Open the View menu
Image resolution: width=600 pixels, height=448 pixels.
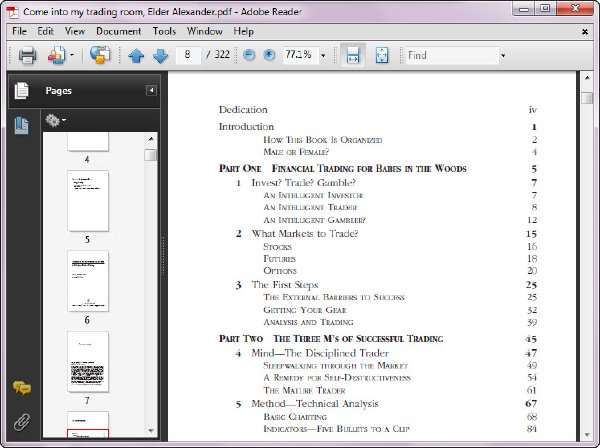[75, 31]
